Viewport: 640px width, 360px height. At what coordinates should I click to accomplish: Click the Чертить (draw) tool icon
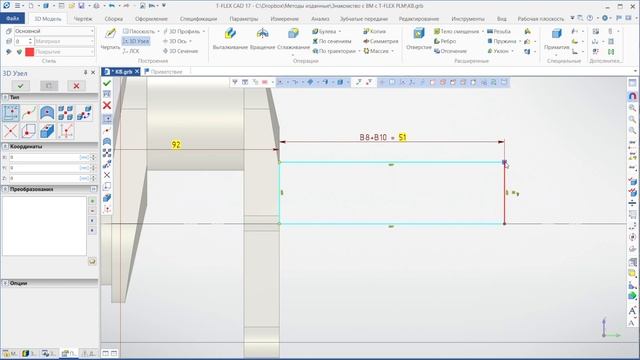[x=110, y=34]
